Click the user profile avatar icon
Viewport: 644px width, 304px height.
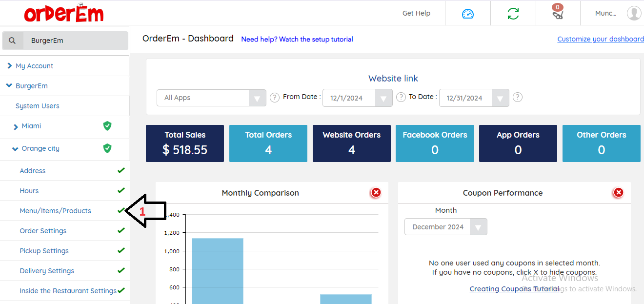coord(634,13)
